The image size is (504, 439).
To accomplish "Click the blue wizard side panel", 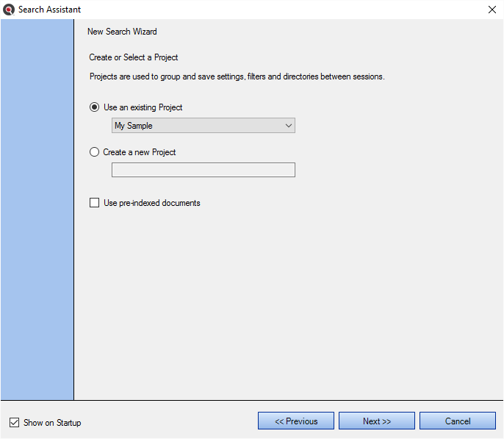I will tap(37, 210).
